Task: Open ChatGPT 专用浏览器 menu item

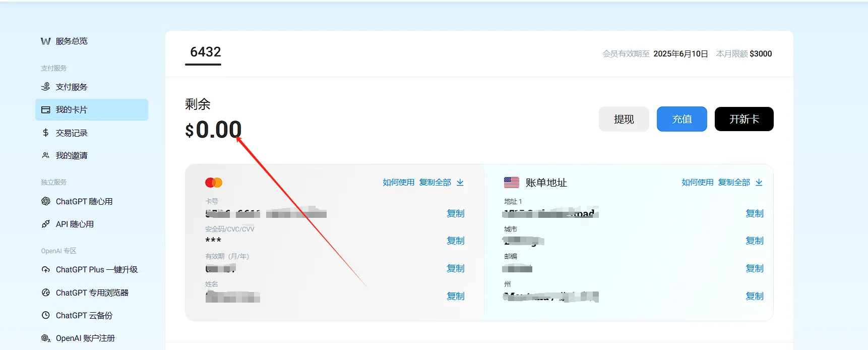Action: pos(92,293)
